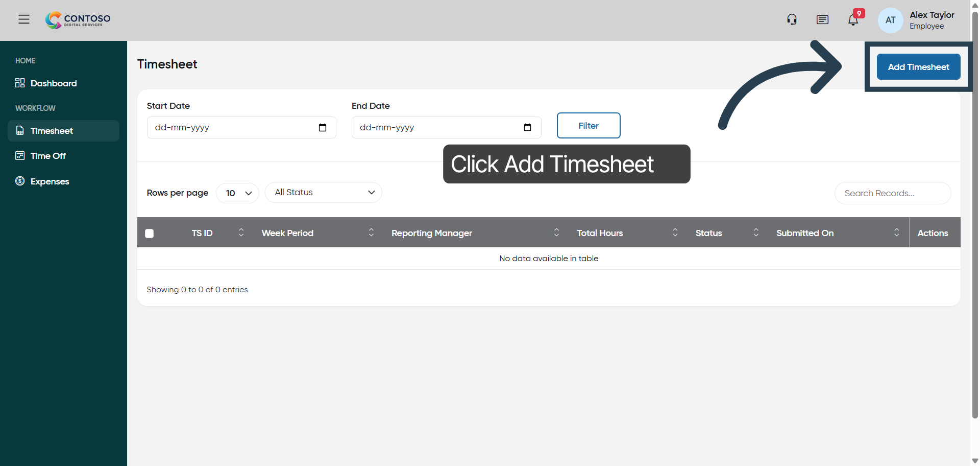Select the Timesheet workflow item

pyautogui.click(x=52, y=131)
